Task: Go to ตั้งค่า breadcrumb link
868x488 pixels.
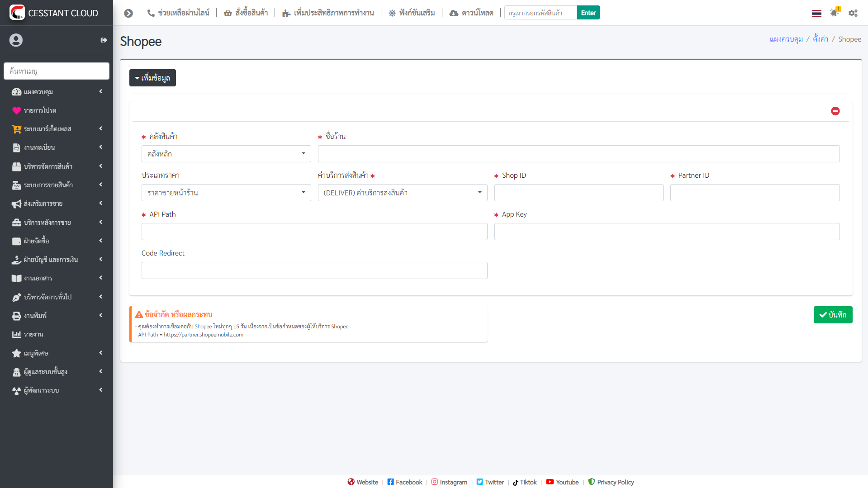Action: pos(820,39)
